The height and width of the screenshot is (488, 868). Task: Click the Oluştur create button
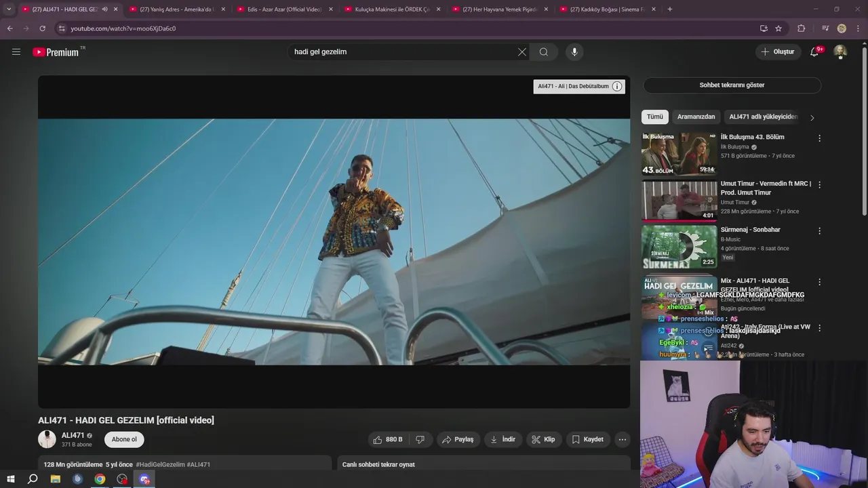coord(777,52)
